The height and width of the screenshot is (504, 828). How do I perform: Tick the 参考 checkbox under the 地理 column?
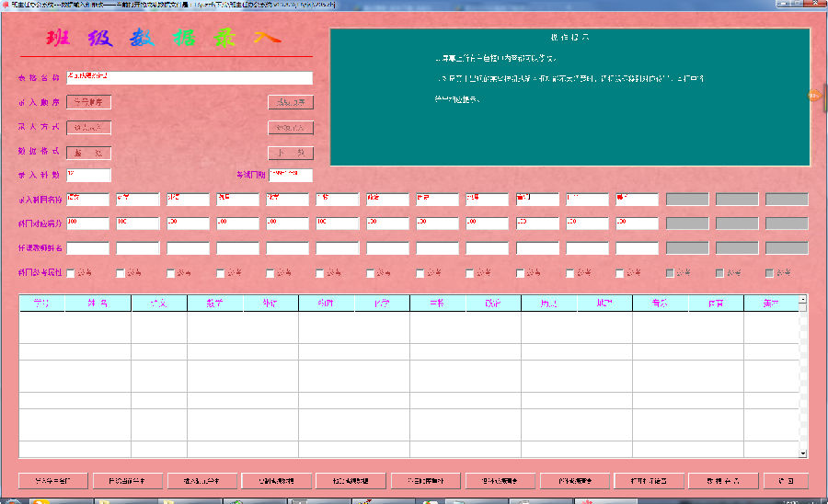(469, 273)
